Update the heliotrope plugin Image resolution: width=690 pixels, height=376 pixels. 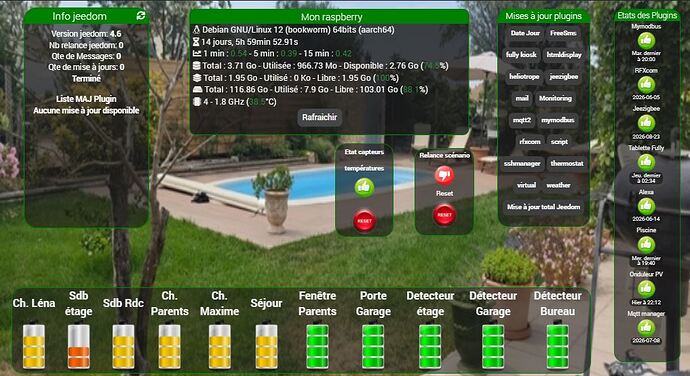pos(524,77)
